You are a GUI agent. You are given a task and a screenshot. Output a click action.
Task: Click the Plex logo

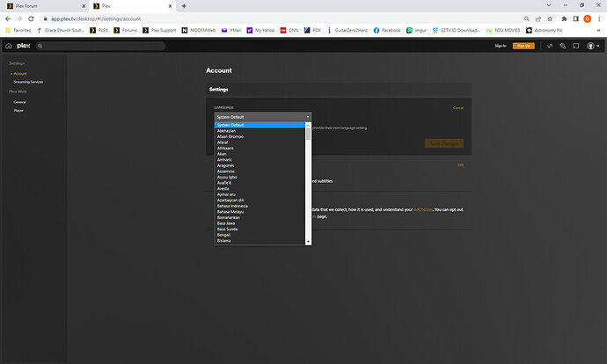23,46
